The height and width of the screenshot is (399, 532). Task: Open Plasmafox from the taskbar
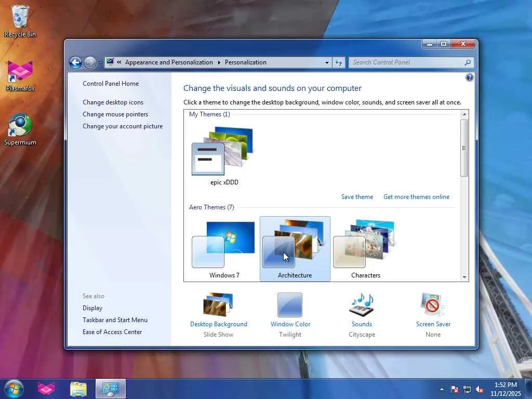(x=46, y=389)
